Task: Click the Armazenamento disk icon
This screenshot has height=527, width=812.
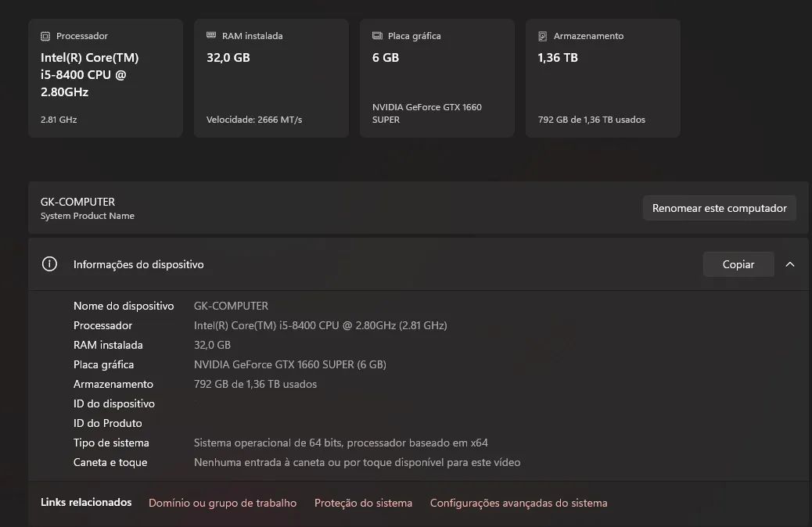Action: pos(543,36)
